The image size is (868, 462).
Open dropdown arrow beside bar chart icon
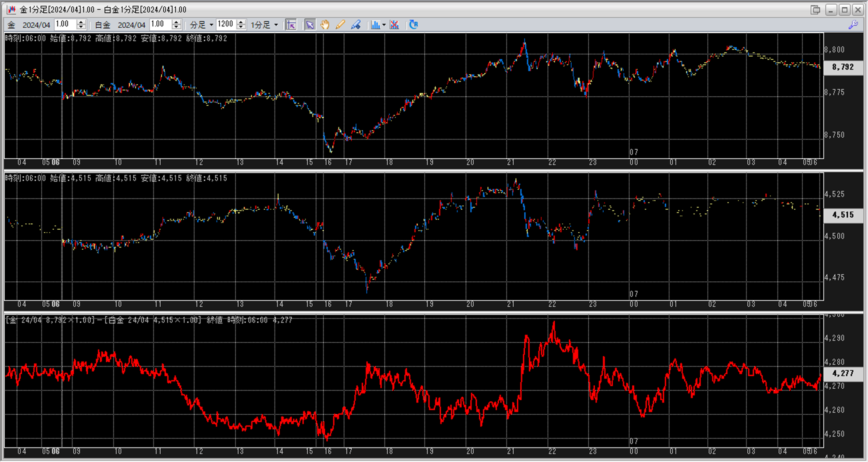click(x=384, y=25)
